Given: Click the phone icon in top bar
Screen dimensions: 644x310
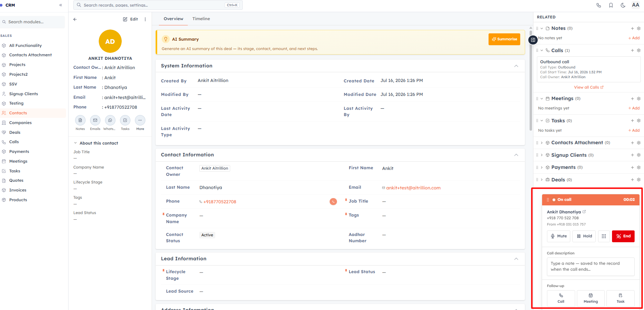Looking at the screenshot, I should (x=598, y=5).
